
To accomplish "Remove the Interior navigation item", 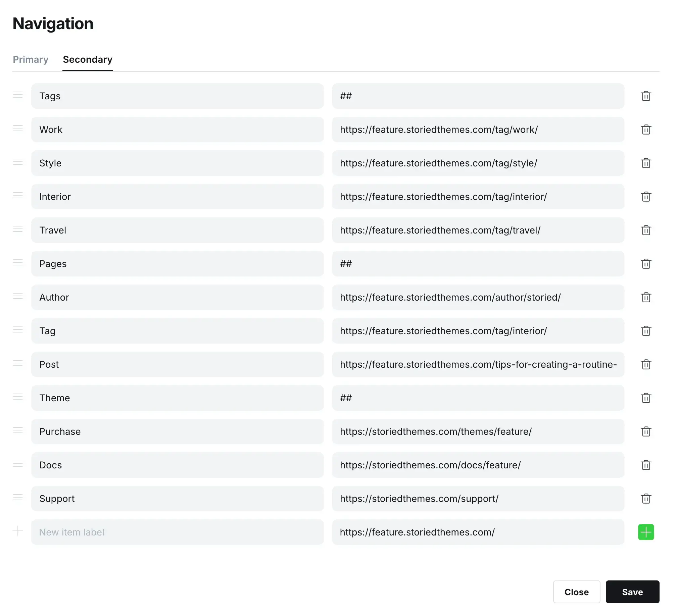I will tap(646, 197).
